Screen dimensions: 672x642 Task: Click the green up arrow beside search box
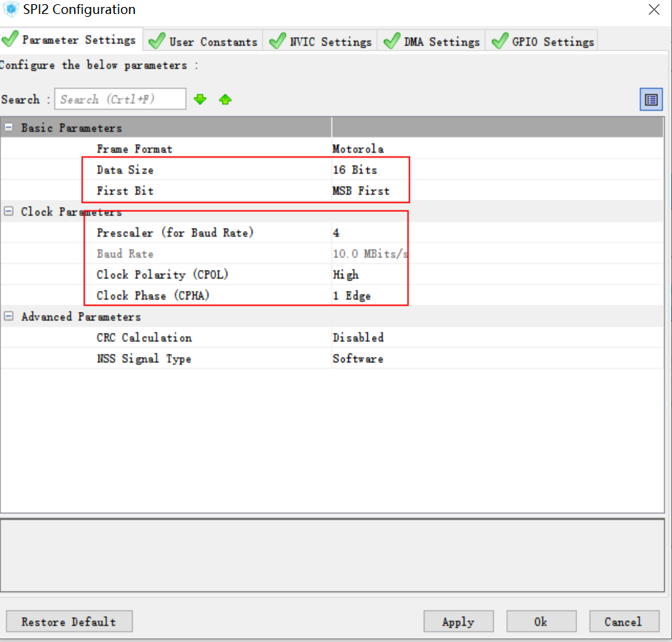coord(225,99)
